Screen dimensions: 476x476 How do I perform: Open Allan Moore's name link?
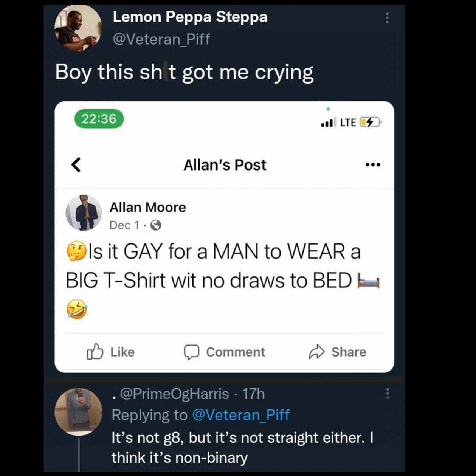pos(147,207)
